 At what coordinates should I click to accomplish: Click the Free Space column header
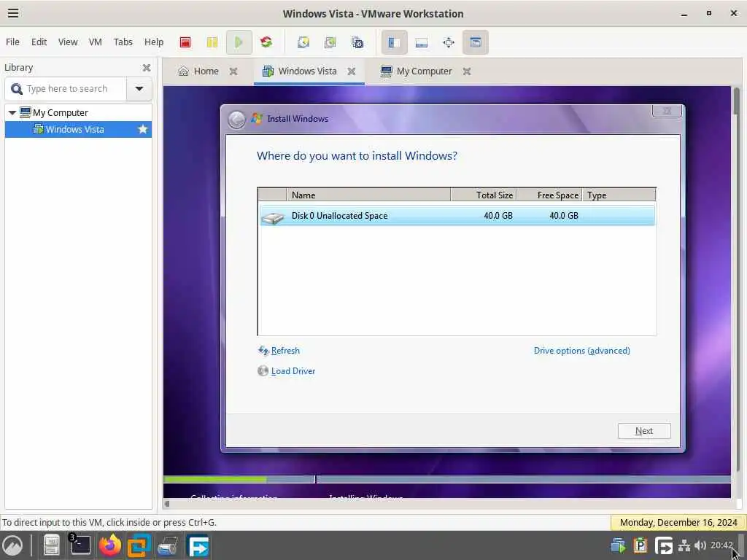[x=549, y=195]
